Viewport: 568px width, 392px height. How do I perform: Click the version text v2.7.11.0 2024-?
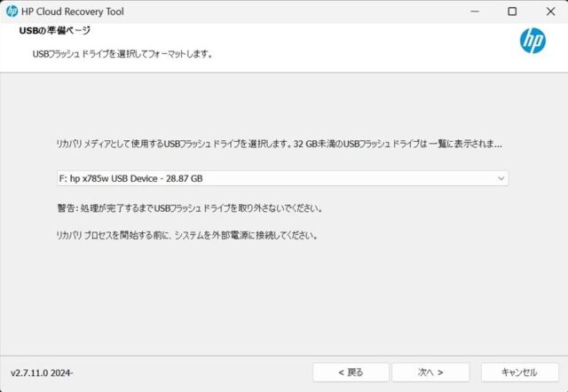(x=42, y=372)
